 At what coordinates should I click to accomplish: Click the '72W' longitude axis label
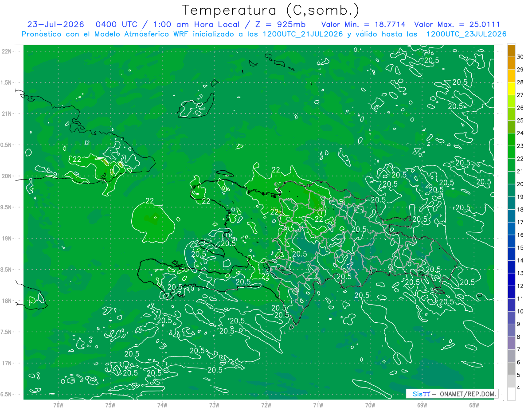coord(266,405)
